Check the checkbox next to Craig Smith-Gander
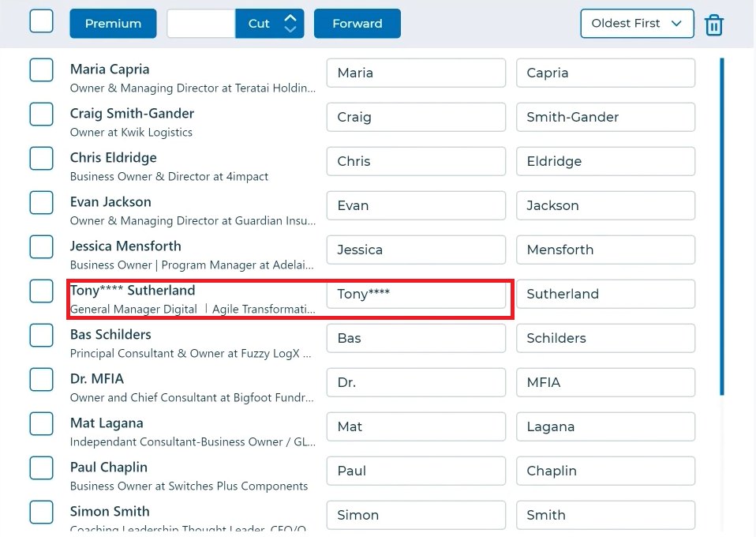 [41, 114]
